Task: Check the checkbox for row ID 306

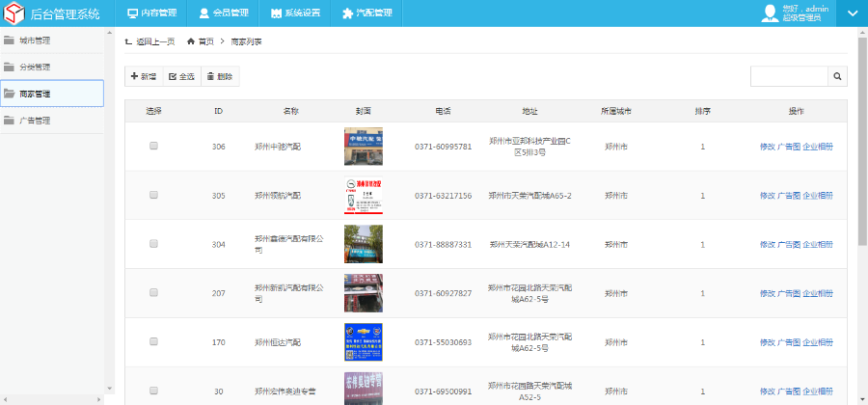Action: point(153,147)
